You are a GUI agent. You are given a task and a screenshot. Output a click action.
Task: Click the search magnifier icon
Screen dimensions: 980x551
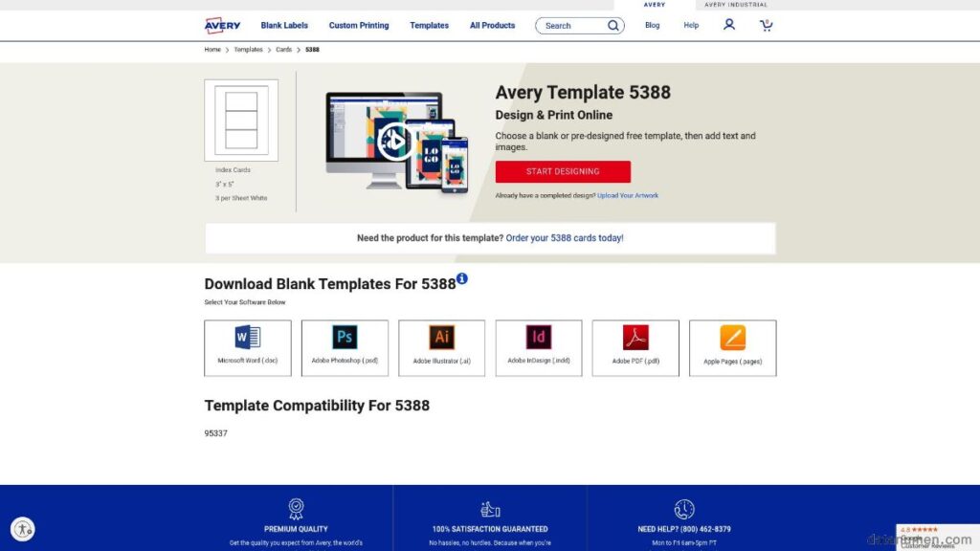pos(612,25)
